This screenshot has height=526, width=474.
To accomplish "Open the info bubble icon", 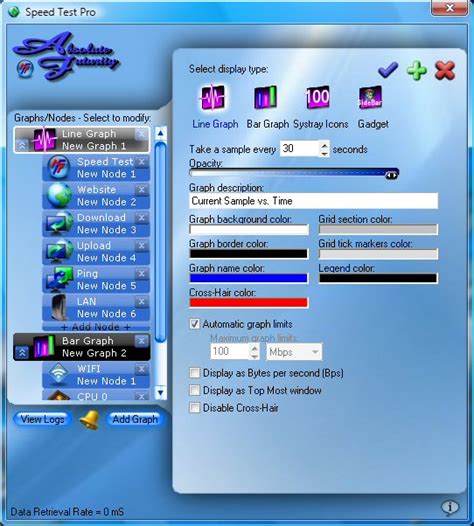I will tap(450, 507).
